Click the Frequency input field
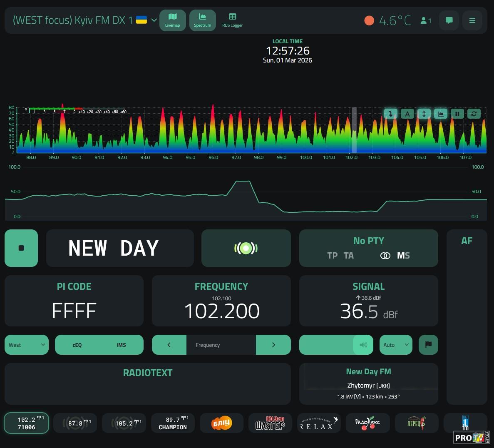494x448 pixels. (x=221, y=345)
